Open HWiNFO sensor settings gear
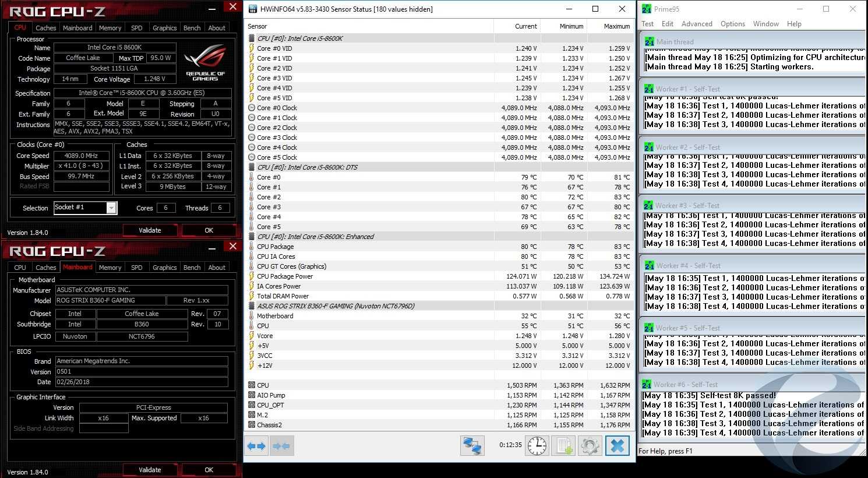 pos(590,446)
